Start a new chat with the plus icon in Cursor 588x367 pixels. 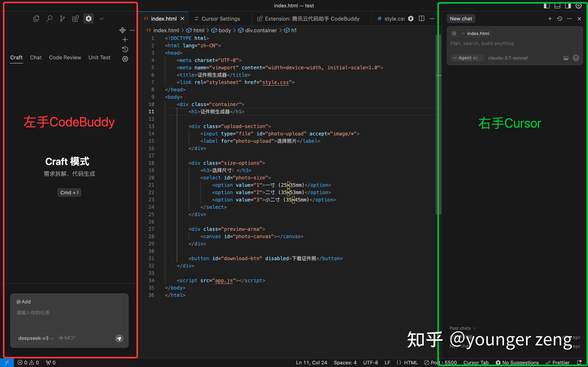[550, 18]
